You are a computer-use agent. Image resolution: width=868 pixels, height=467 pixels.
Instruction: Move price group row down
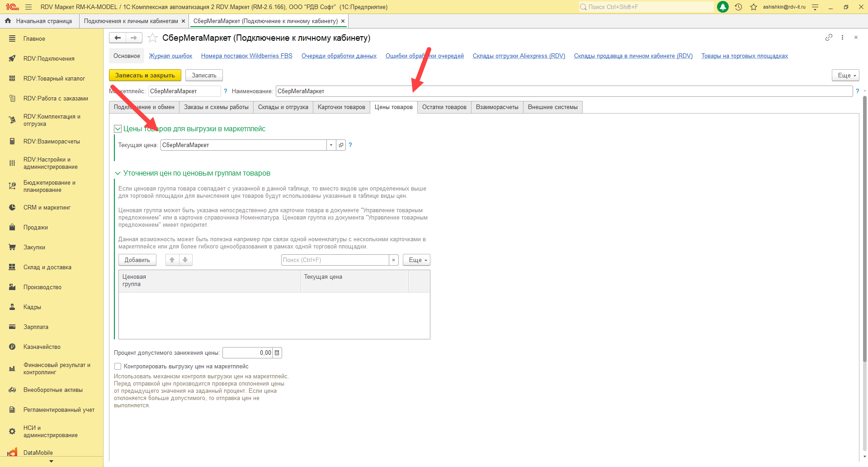[185, 260]
